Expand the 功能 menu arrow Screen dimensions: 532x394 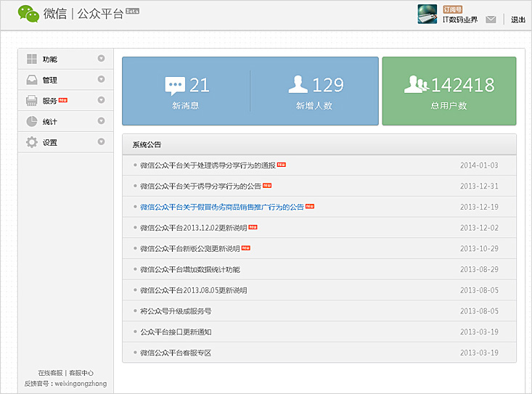(101, 58)
